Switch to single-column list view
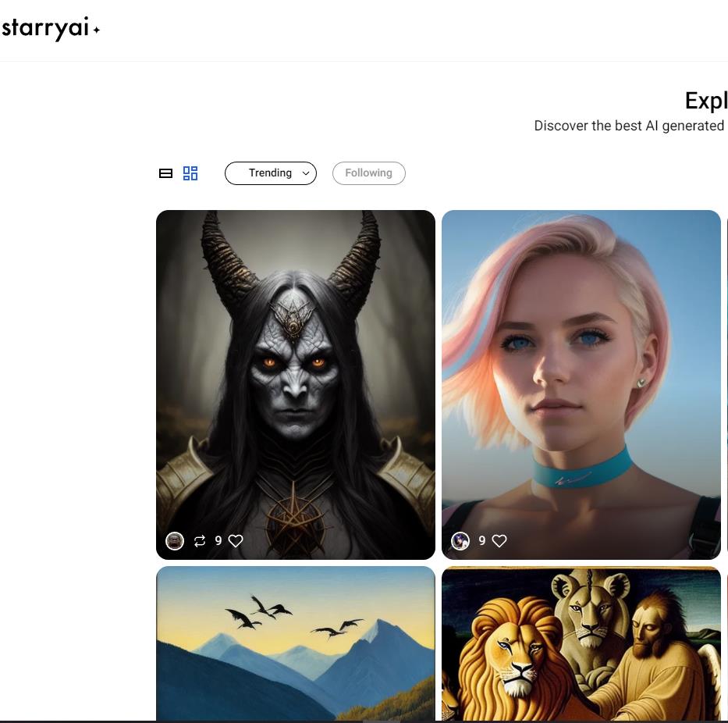The height and width of the screenshot is (723, 728). tap(165, 173)
